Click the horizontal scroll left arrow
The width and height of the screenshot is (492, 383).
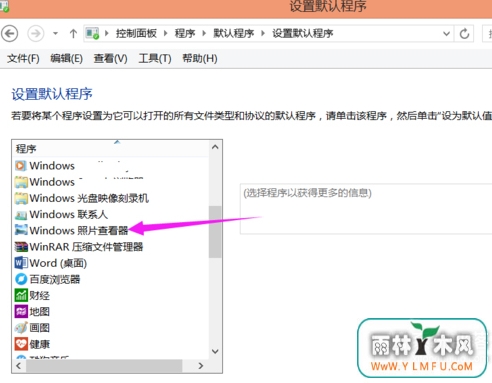tap(19, 366)
